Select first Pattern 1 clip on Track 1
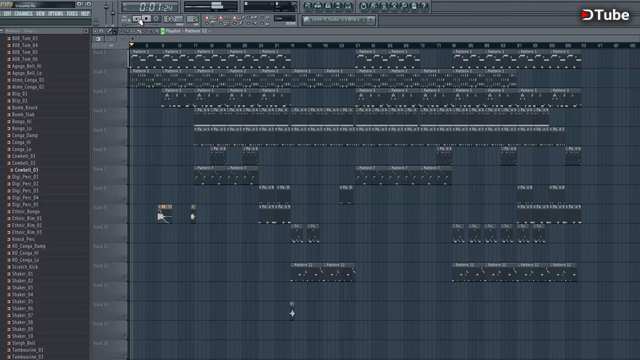 coord(146,59)
